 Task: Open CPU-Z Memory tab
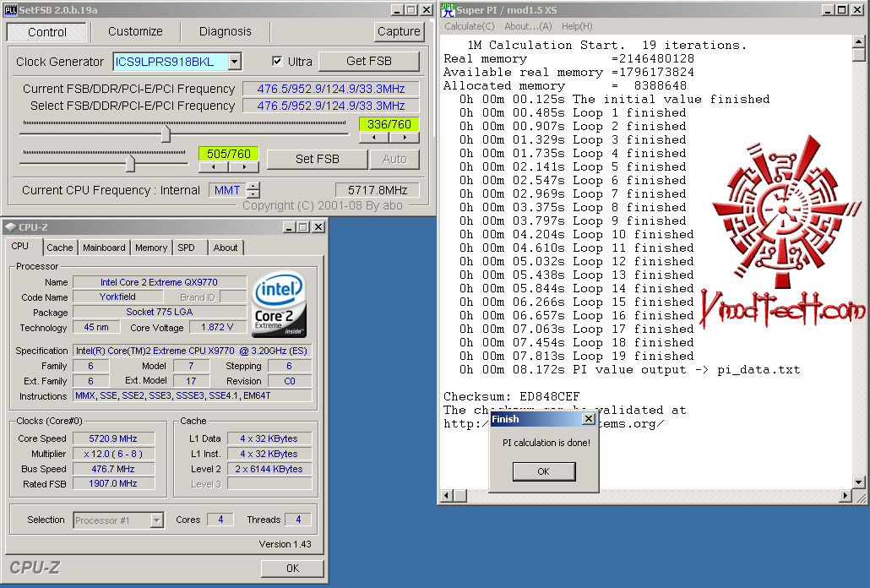151,248
